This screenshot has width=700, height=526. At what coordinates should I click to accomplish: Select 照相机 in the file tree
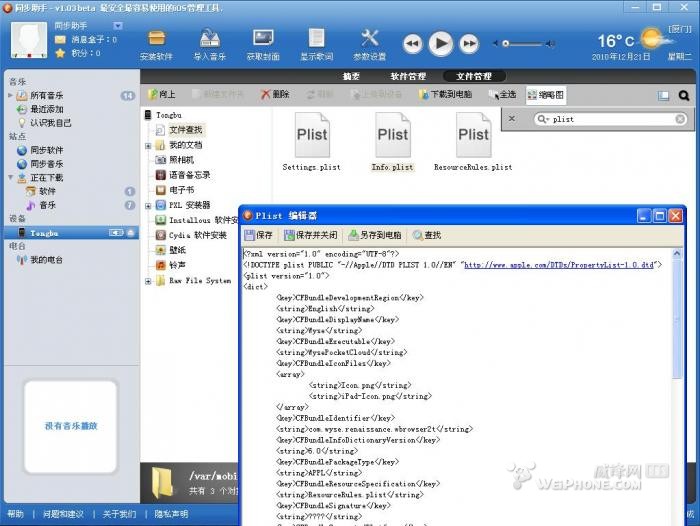pos(181,160)
